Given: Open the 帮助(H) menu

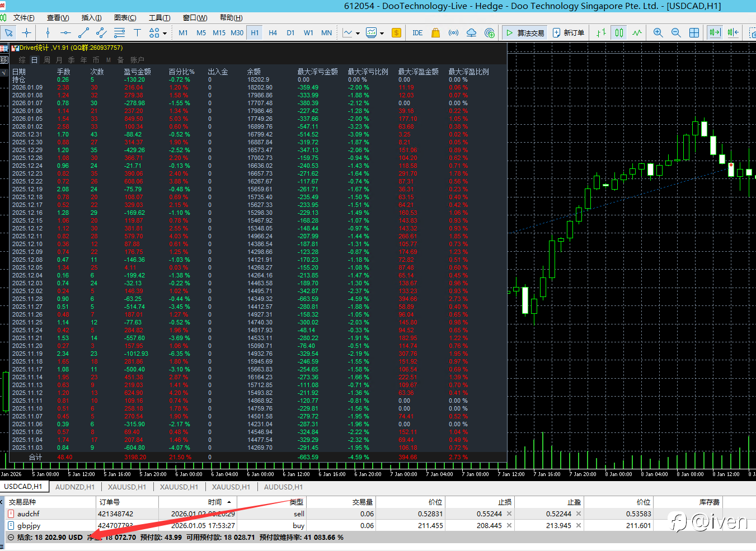Looking at the screenshot, I should pyautogui.click(x=231, y=18).
